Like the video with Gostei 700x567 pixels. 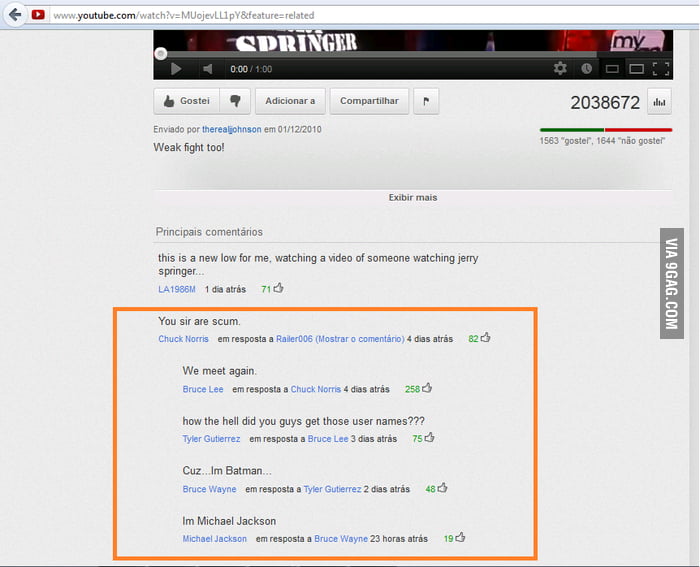[x=187, y=101]
